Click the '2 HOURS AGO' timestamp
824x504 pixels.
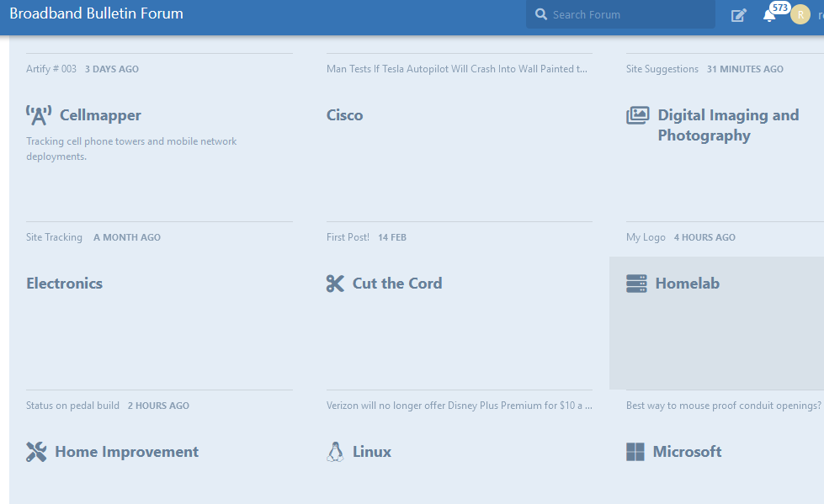[x=159, y=406]
